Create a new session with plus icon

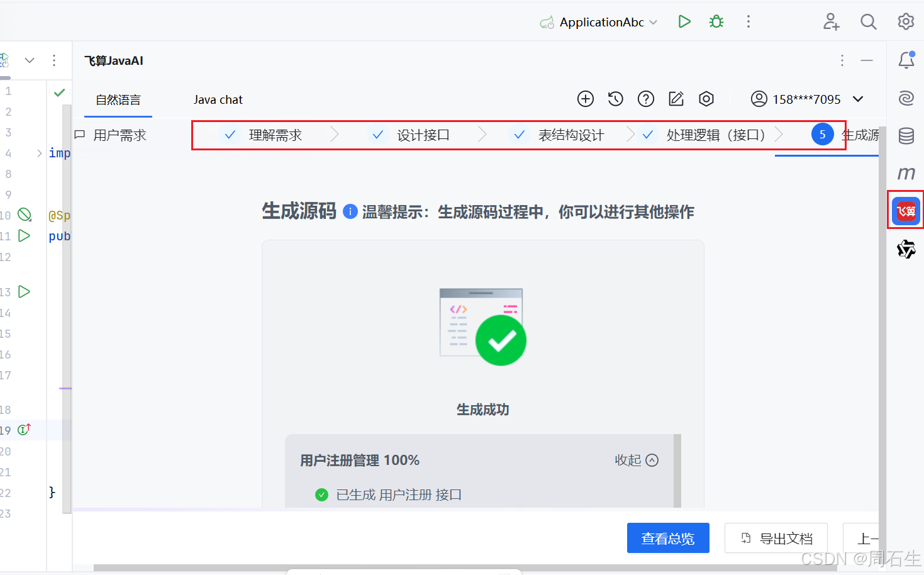pyautogui.click(x=586, y=99)
